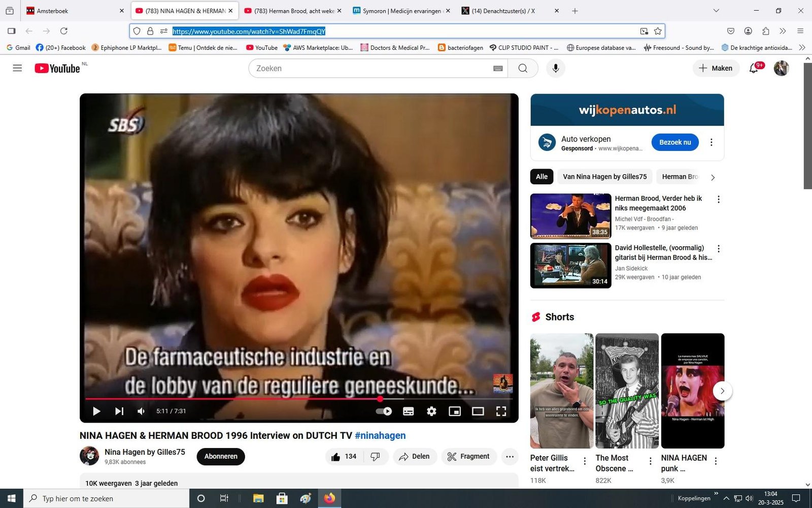Viewport: 812px width, 508px height.
Task: Open YouTube notifications bell
Action: pyautogui.click(x=754, y=68)
